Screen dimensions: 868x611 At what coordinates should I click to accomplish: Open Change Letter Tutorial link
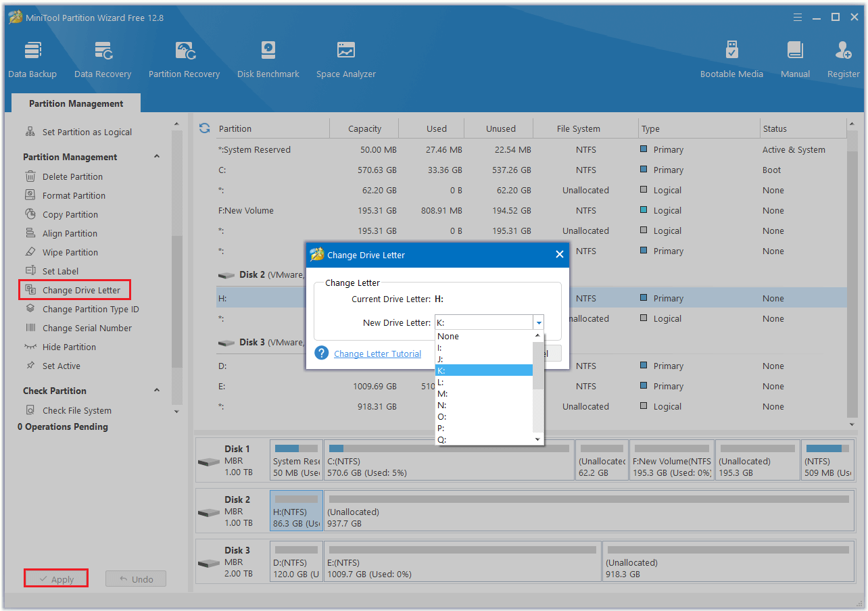tap(377, 353)
